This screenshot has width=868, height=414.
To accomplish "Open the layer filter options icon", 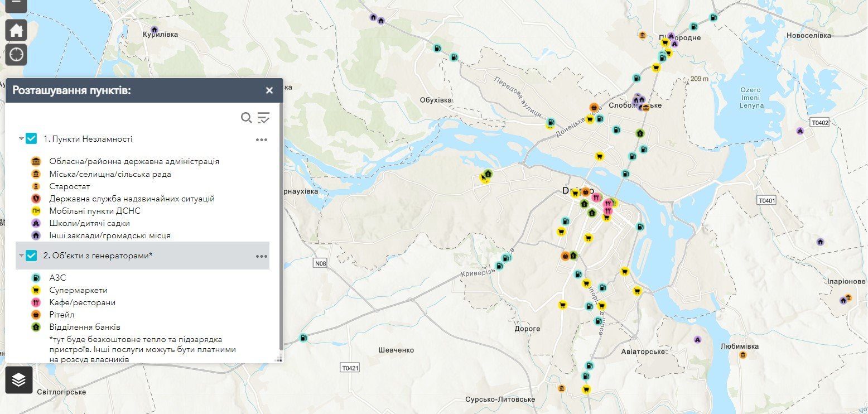I will coord(263,118).
